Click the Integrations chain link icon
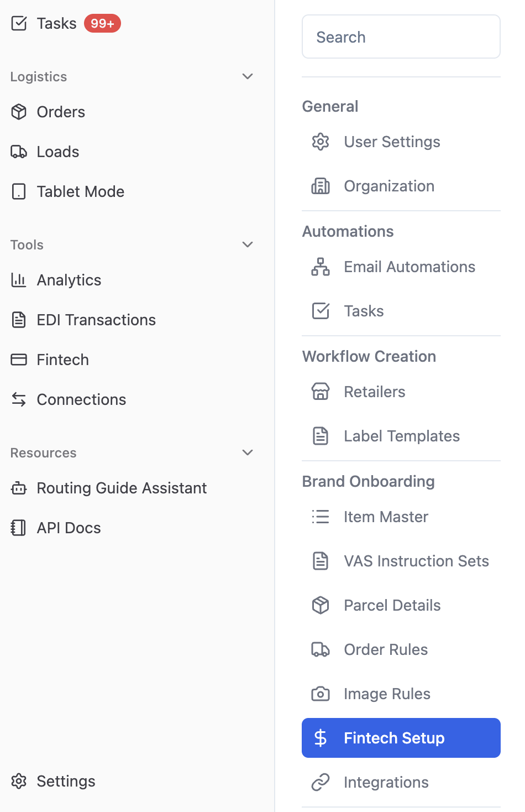 click(x=321, y=782)
